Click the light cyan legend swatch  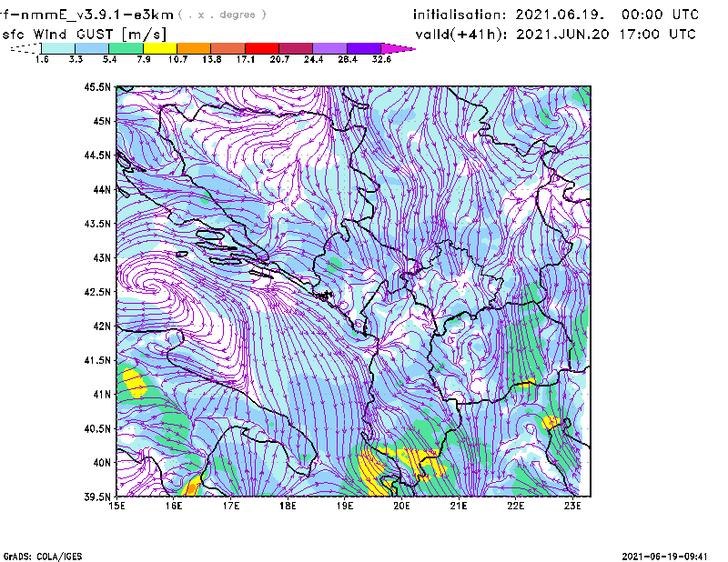[x=58, y=48]
